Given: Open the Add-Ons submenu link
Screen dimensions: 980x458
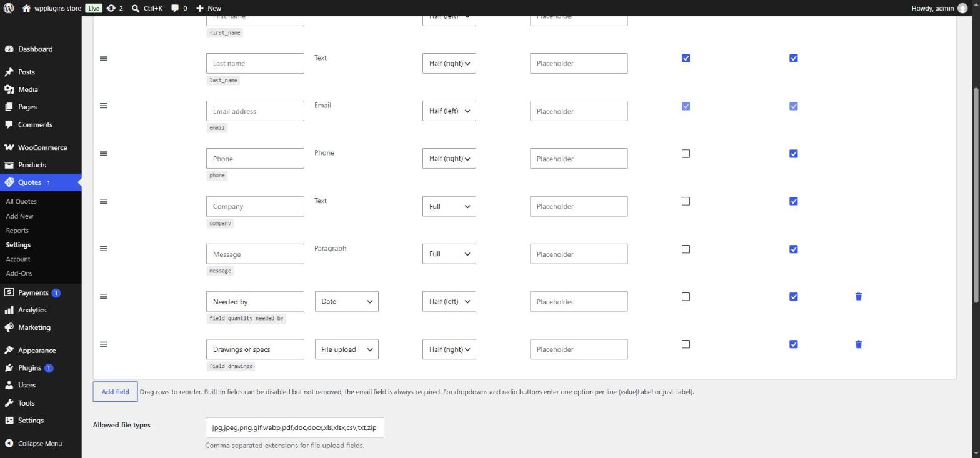Looking at the screenshot, I should (19, 273).
